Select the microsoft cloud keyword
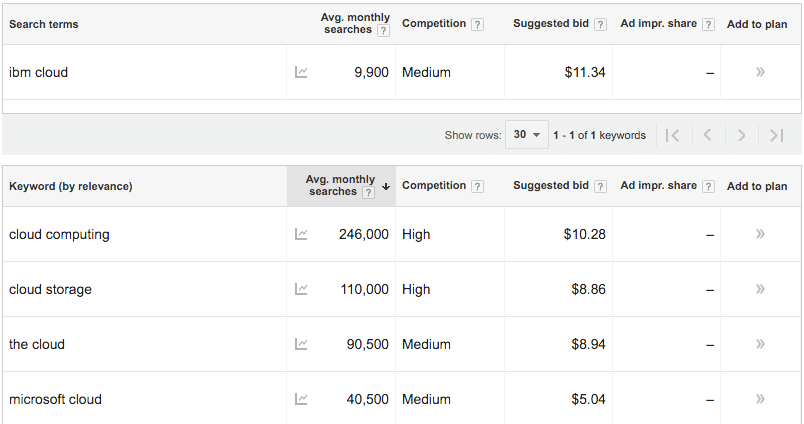This screenshot has height=424, width=804. [x=55, y=399]
